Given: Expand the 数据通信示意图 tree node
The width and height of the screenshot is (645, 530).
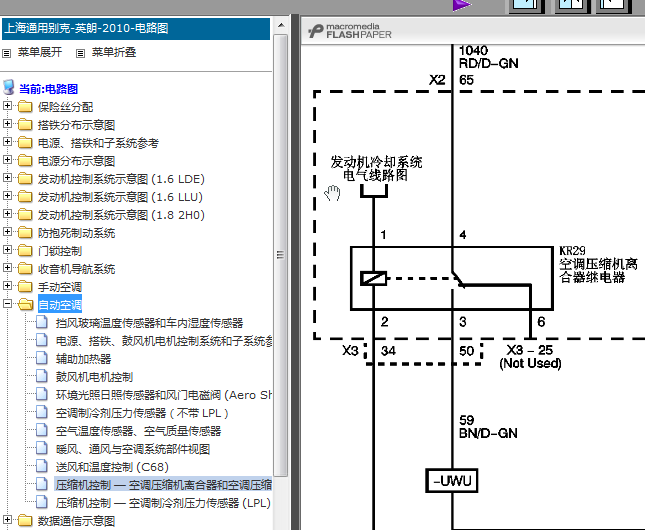Looking at the screenshot, I should click(x=7, y=521).
